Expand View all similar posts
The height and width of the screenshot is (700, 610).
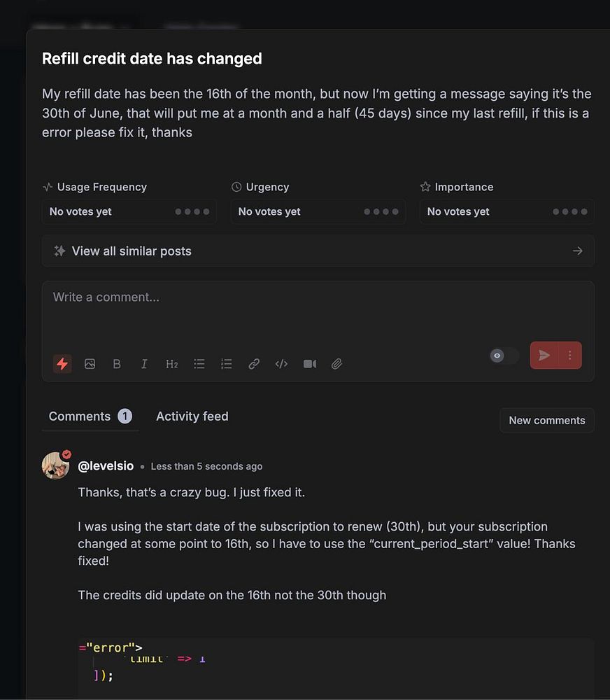pos(318,251)
